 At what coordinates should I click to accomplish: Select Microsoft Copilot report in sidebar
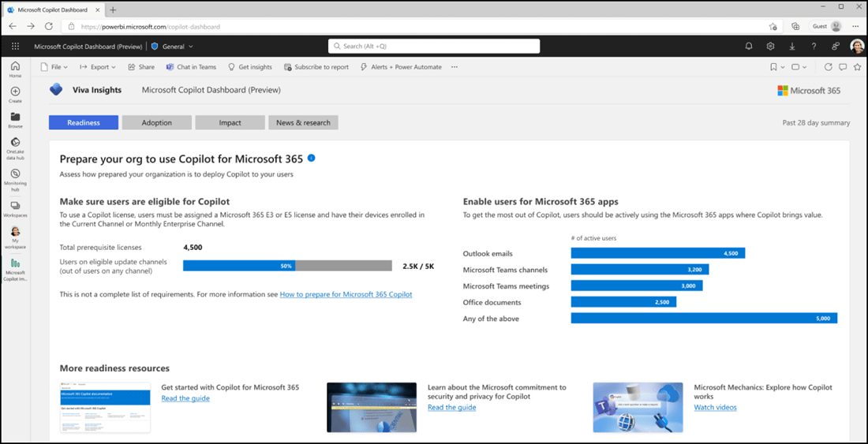pyautogui.click(x=16, y=269)
